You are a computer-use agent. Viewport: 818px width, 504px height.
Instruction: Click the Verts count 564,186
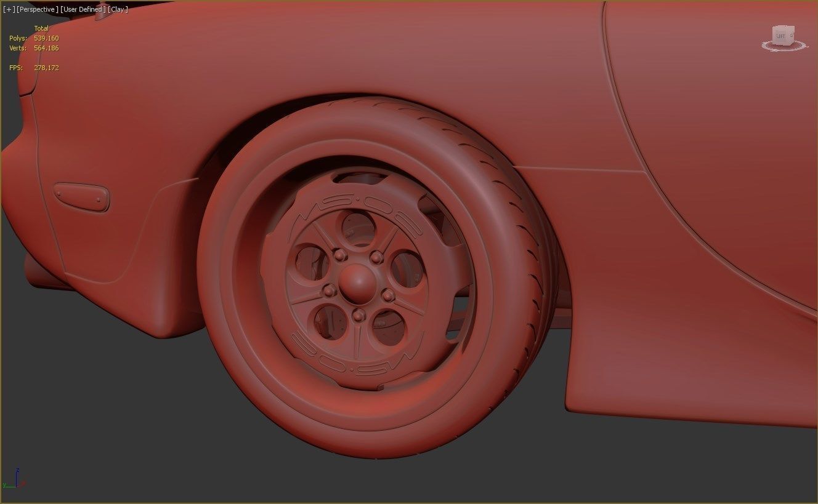coord(46,48)
